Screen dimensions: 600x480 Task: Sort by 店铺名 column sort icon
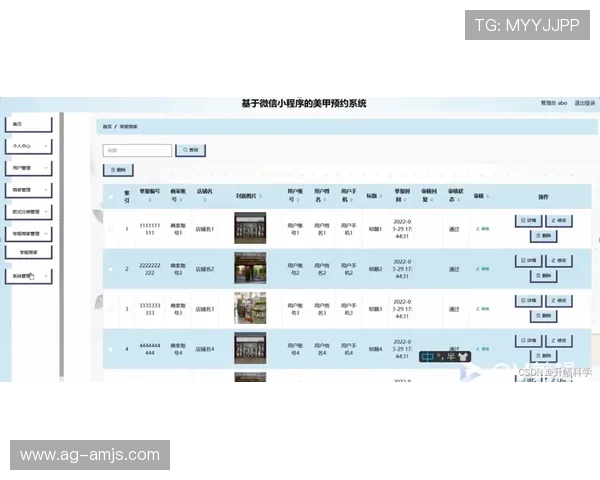[205, 200]
